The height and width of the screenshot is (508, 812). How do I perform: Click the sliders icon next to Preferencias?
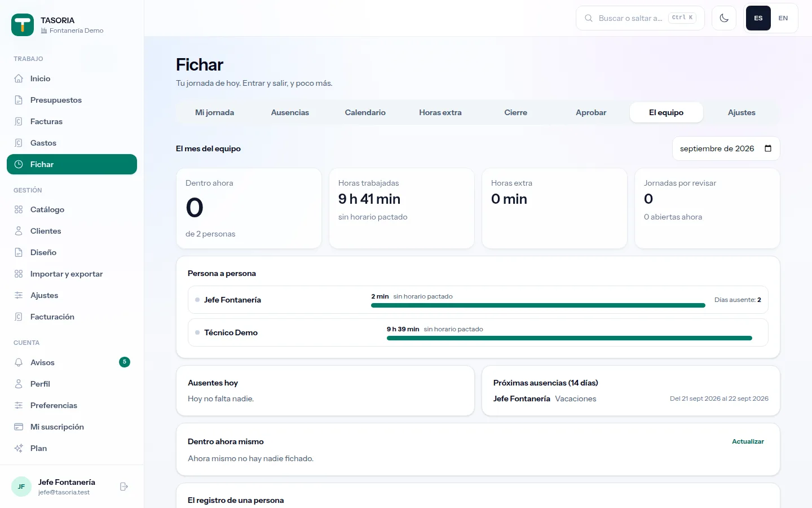coord(19,405)
